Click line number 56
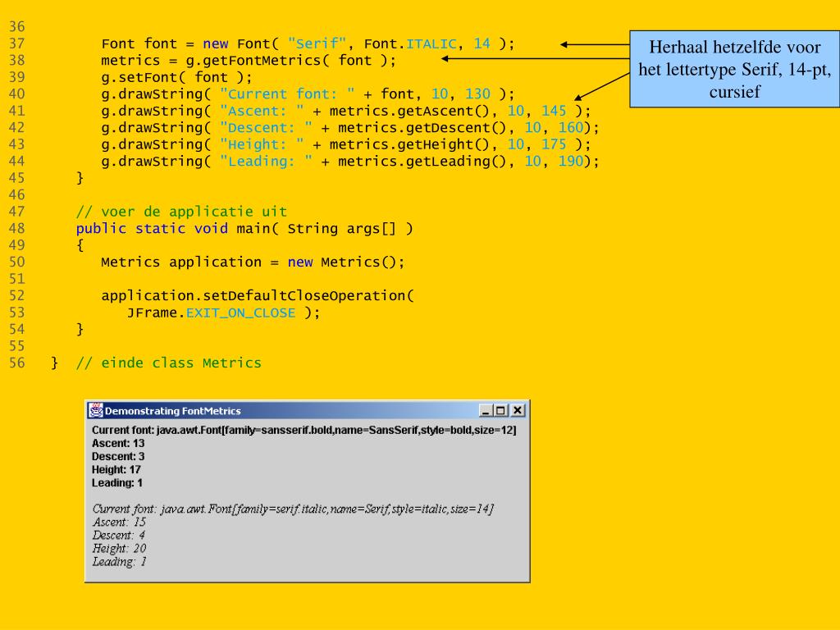This screenshot has width=840, height=630. coord(16,363)
